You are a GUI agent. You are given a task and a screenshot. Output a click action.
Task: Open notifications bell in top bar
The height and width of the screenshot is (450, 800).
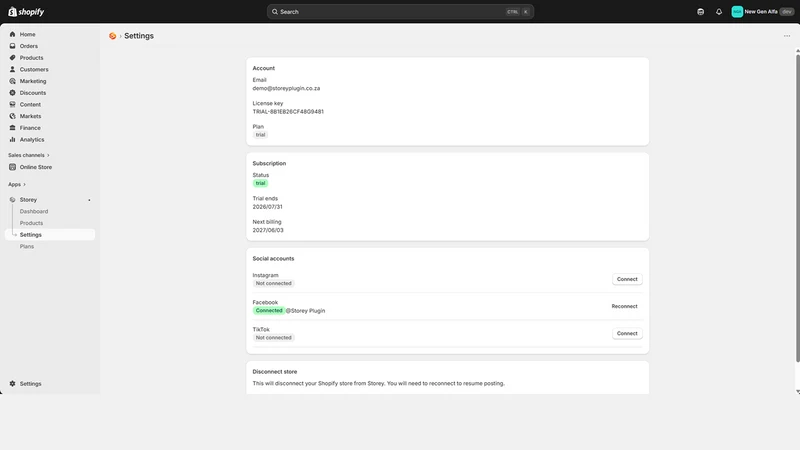coord(719,12)
